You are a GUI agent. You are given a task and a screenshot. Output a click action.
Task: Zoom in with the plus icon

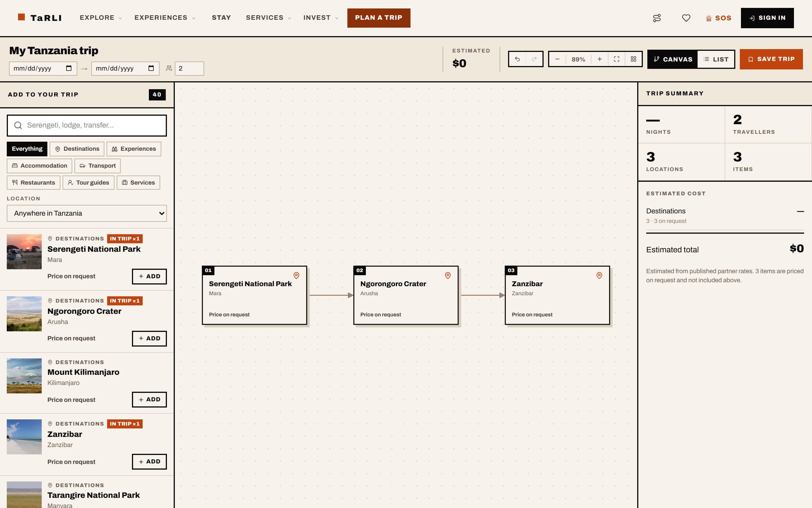click(600, 59)
